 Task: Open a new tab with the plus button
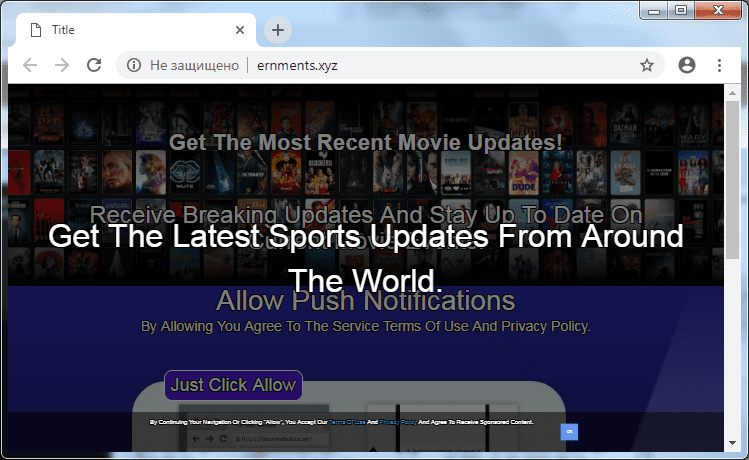point(278,30)
